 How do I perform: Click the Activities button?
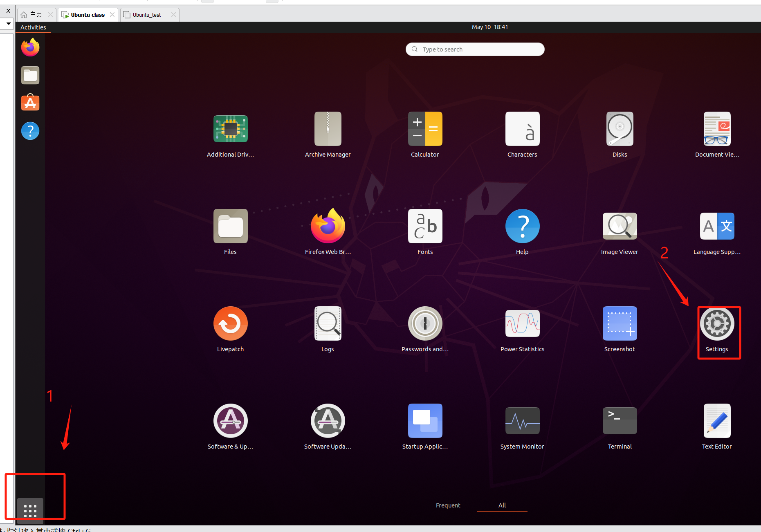[33, 27]
